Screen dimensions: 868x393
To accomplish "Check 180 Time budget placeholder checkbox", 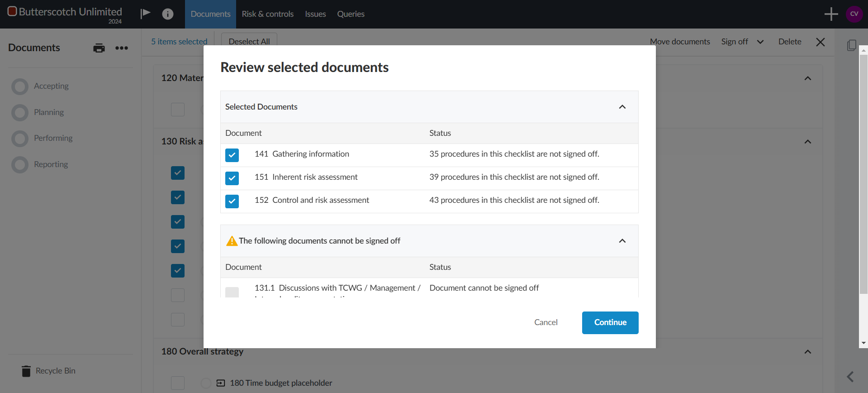I will coord(178,383).
